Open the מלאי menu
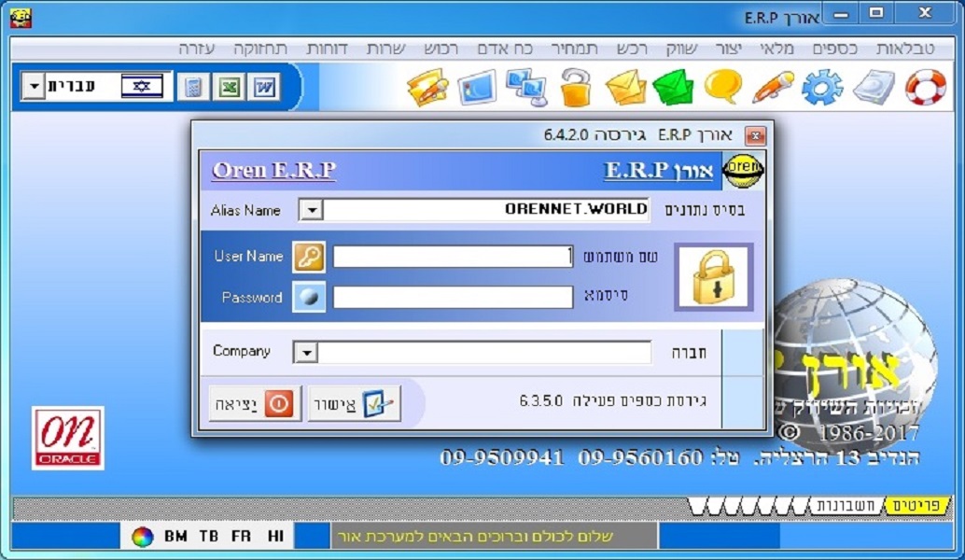965x560 pixels. pos(777,49)
